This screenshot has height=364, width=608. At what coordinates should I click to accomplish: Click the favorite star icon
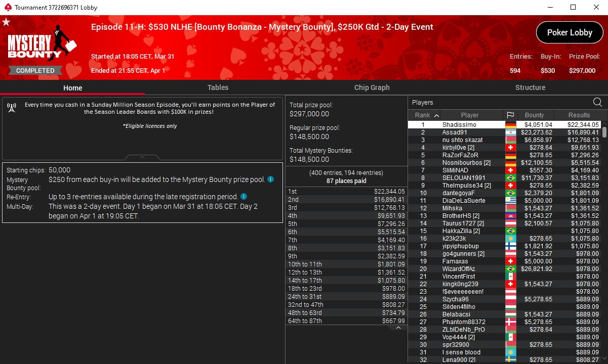tap(6, 22)
